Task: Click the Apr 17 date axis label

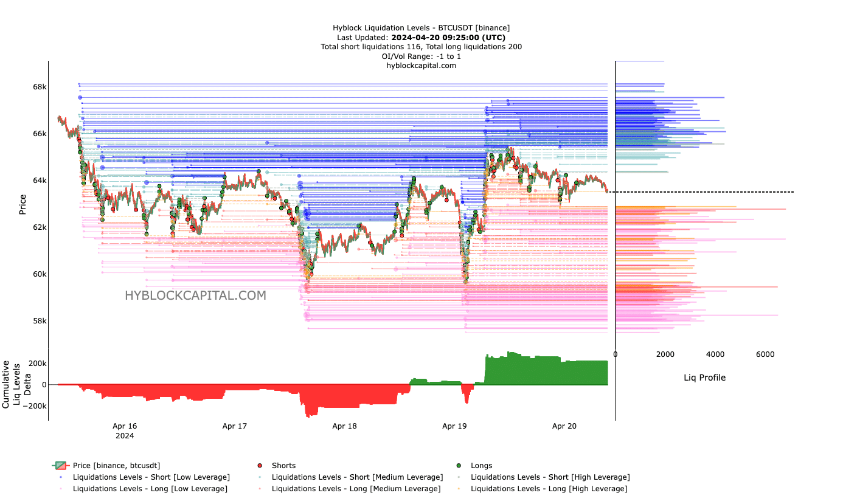Action: click(234, 426)
